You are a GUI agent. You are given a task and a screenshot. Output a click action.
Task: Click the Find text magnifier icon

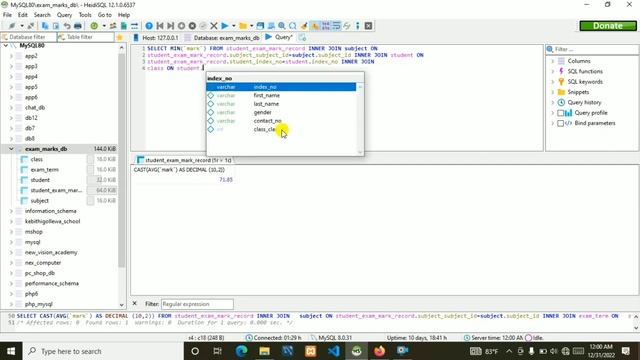pos(282,26)
